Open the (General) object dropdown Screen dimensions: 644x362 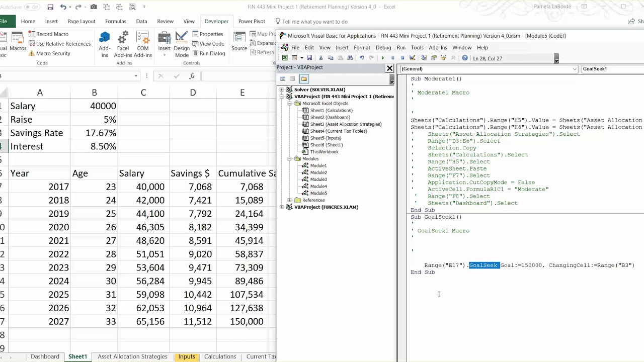575,69
